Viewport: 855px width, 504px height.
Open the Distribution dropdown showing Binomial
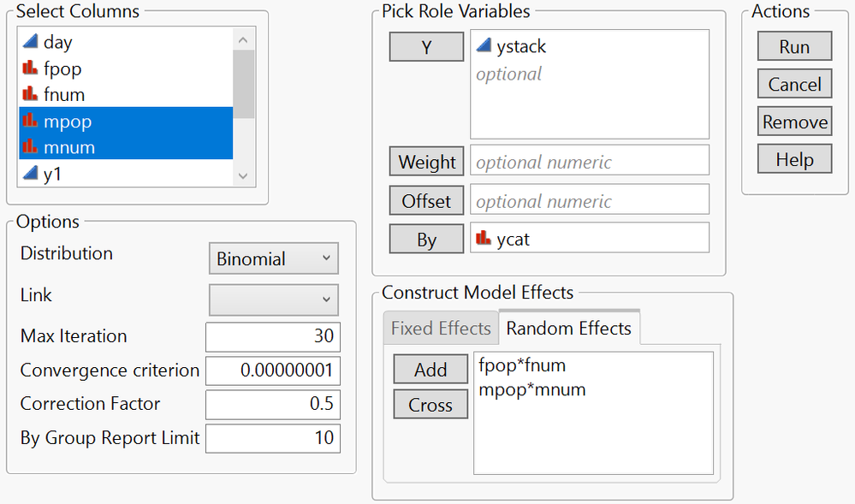pos(274,258)
